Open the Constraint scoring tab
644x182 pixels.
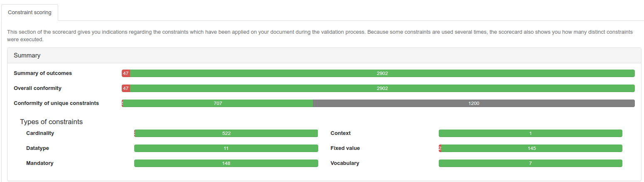pos(29,12)
